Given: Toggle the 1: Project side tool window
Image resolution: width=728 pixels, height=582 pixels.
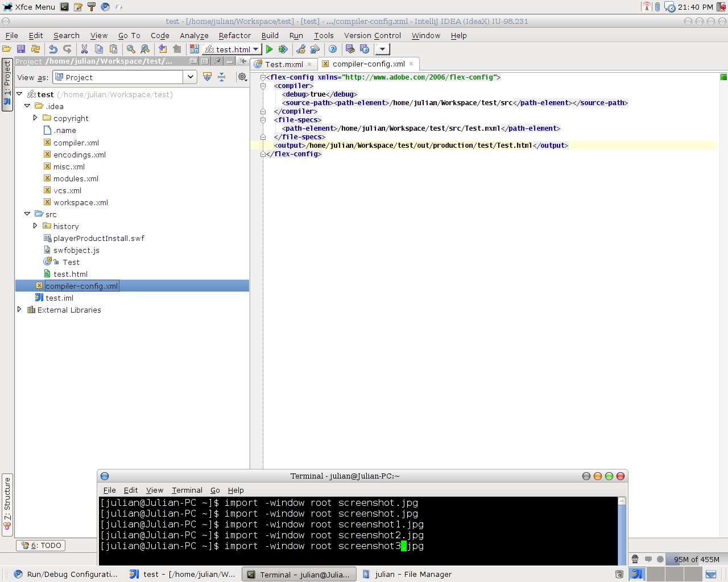Looking at the screenshot, I should [x=7, y=84].
